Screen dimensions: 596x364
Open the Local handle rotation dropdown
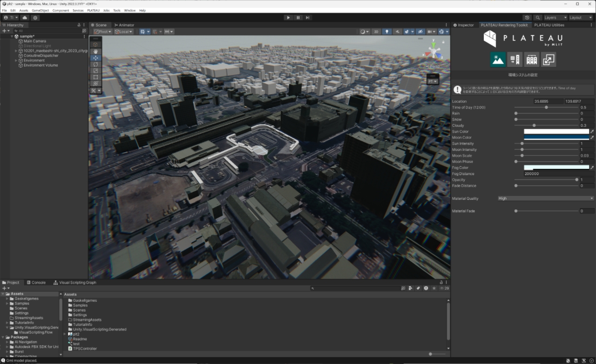pyautogui.click(x=123, y=32)
